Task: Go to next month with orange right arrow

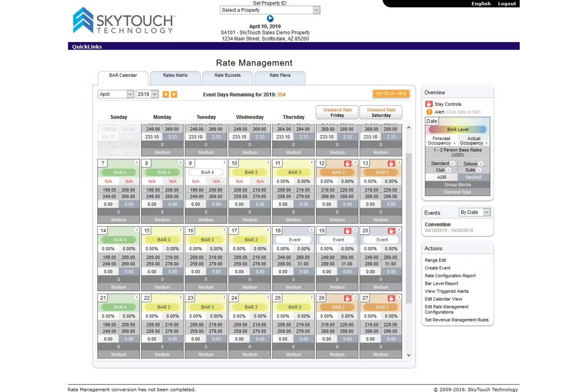Action: 174,94
